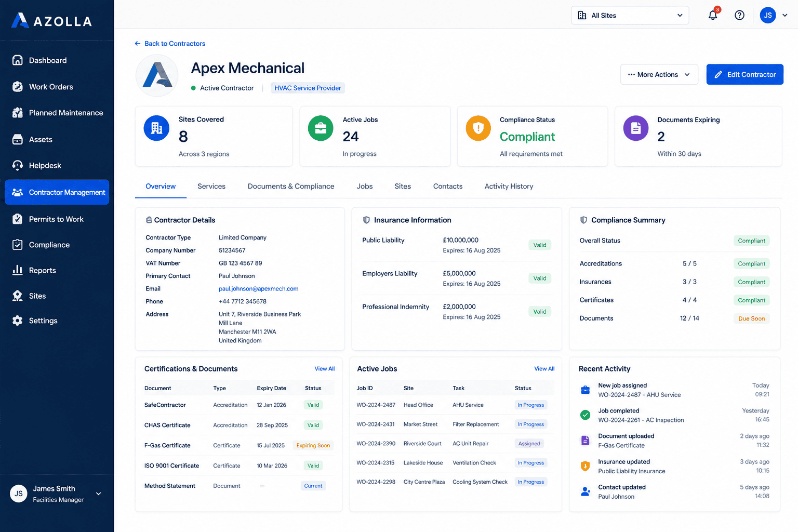Click the Active Jobs briefcase icon
This screenshot has width=798, height=532.
321,128
